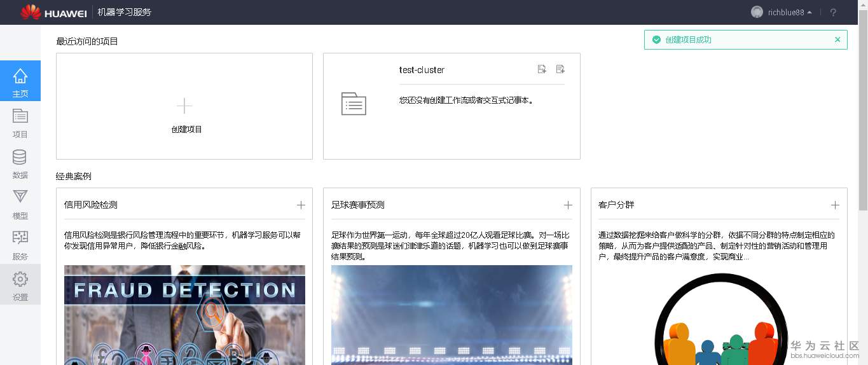Click the test-cluster project list icon
Viewport: 868px width, 365px height.
point(354,104)
